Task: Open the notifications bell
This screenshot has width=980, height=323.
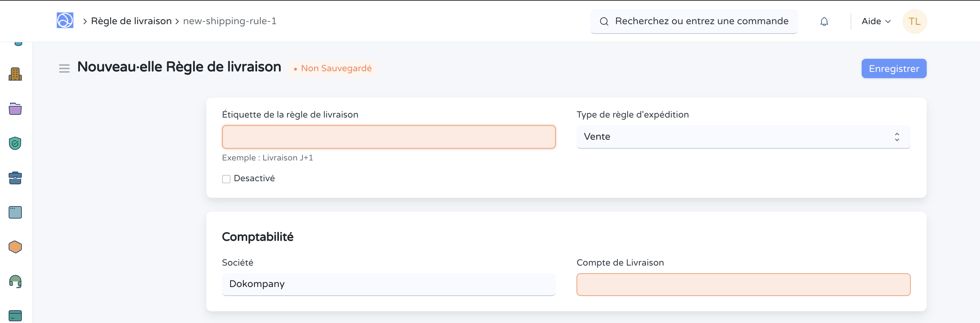Action: (x=824, y=22)
